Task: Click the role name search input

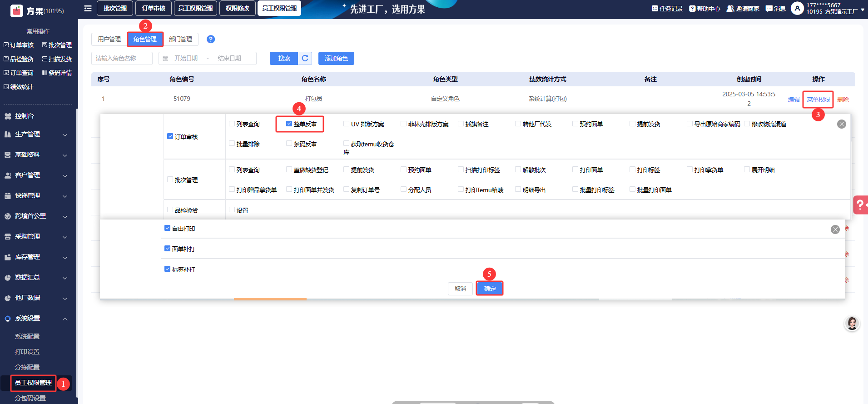Action: (x=122, y=58)
